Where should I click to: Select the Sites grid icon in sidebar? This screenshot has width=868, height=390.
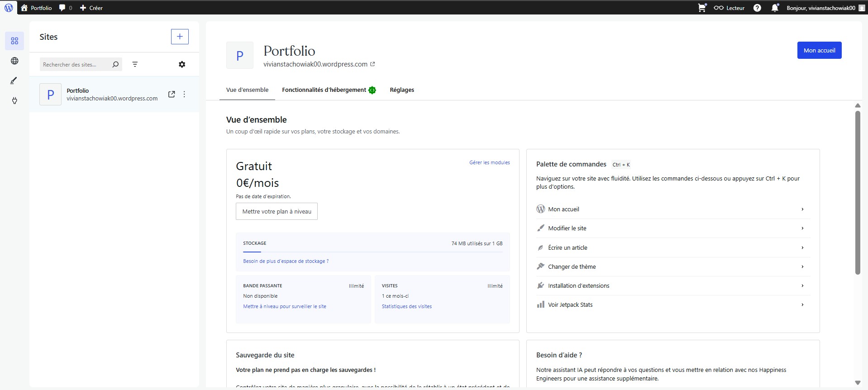click(14, 41)
